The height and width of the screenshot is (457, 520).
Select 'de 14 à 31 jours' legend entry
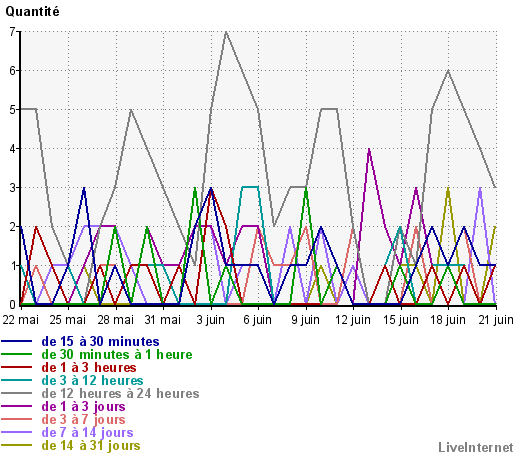point(91,445)
